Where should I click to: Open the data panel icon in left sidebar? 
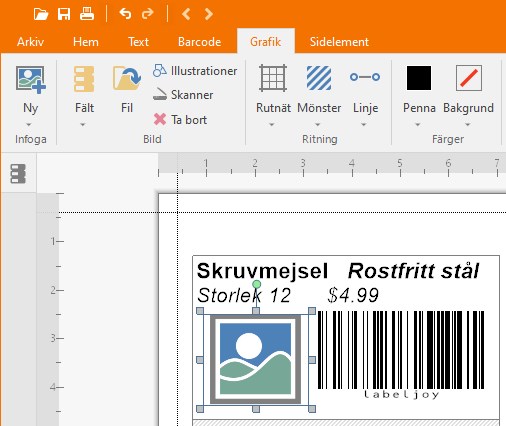18,174
